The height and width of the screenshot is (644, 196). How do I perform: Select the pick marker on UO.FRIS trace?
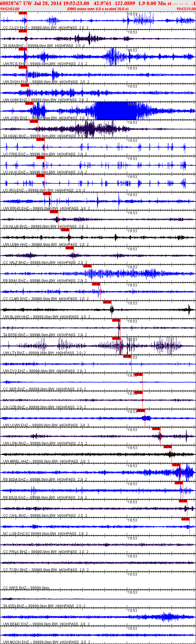tap(40, 139)
